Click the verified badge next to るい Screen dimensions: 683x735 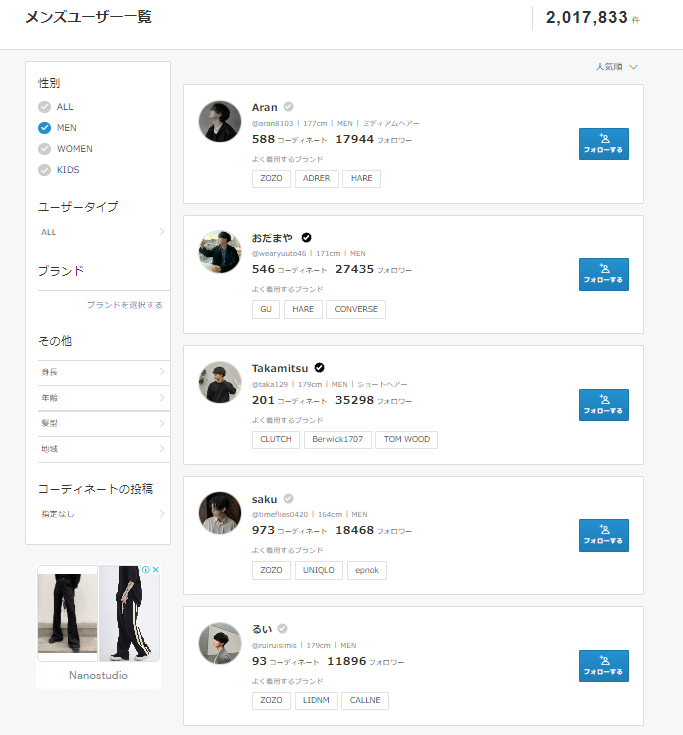(282, 629)
